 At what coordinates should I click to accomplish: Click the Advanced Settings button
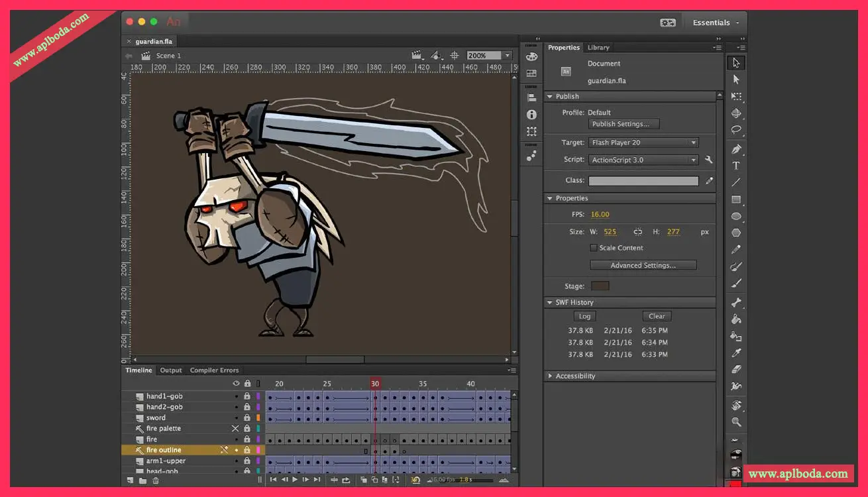coord(643,265)
